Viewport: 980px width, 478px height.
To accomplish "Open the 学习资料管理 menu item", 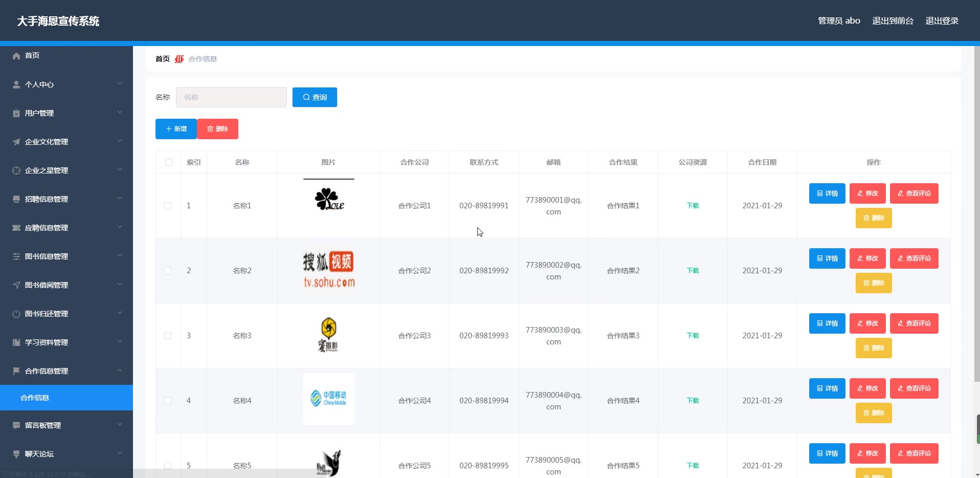I will [x=66, y=342].
